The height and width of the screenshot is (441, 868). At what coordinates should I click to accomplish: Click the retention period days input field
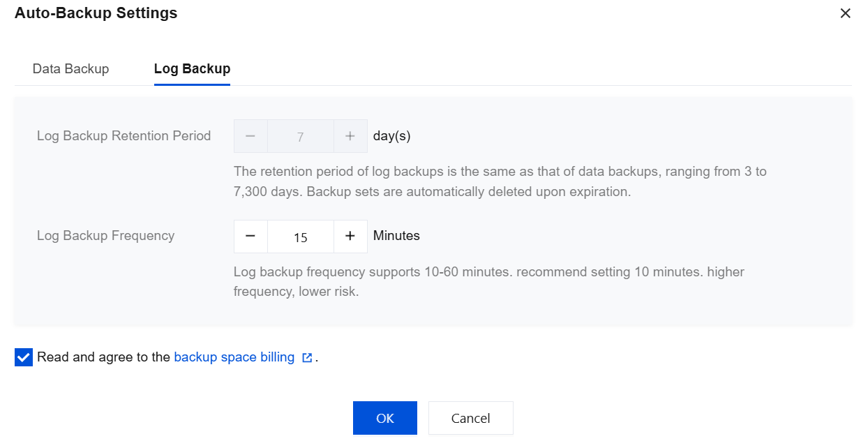pyautogui.click(x=300, y=136)
